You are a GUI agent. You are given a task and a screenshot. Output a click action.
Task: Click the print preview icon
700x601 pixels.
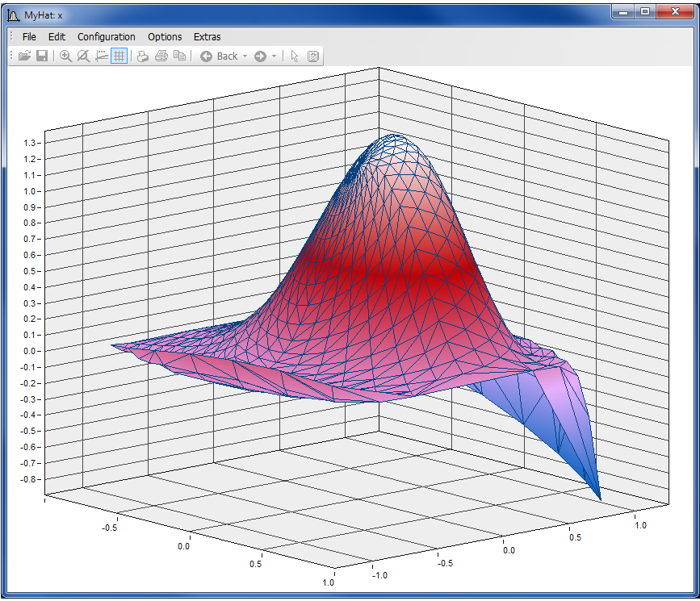[143, 56]
